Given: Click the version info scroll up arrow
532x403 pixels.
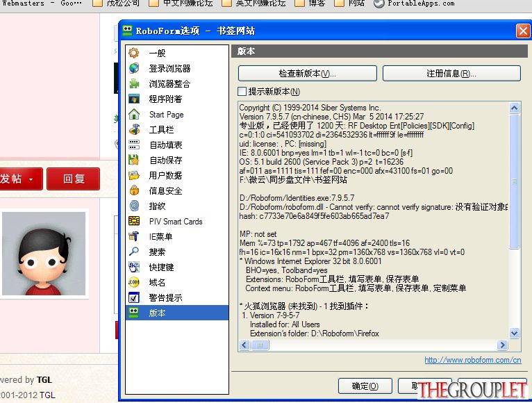Looking at the screenshot, I should (x=514, y=108).
